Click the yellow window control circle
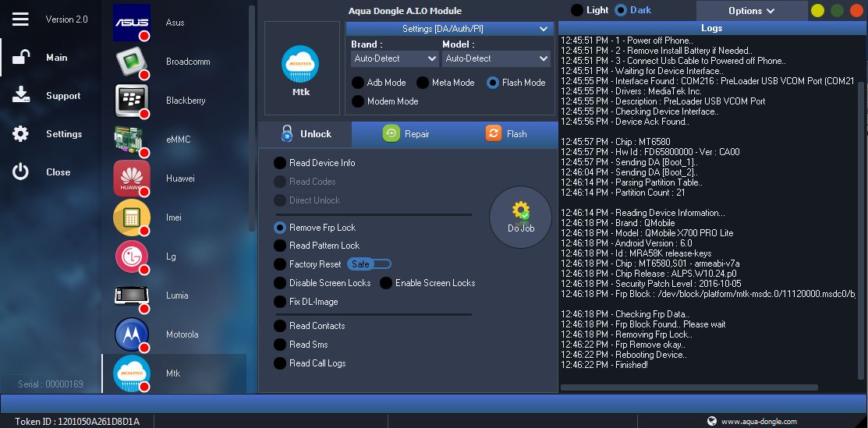 coord(817,10)
